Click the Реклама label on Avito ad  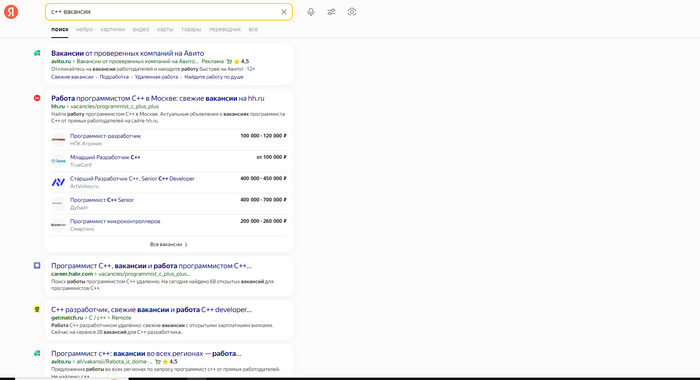212,62
